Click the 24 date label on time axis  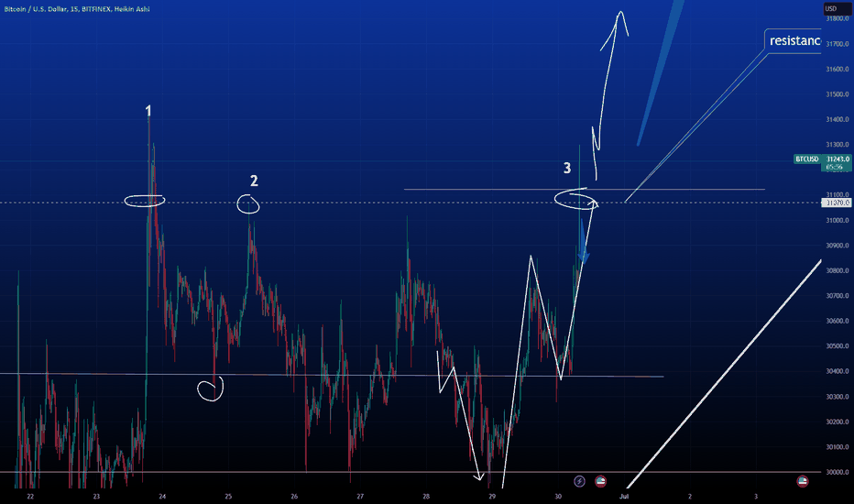pyautogui.click(x=162, y=497)
